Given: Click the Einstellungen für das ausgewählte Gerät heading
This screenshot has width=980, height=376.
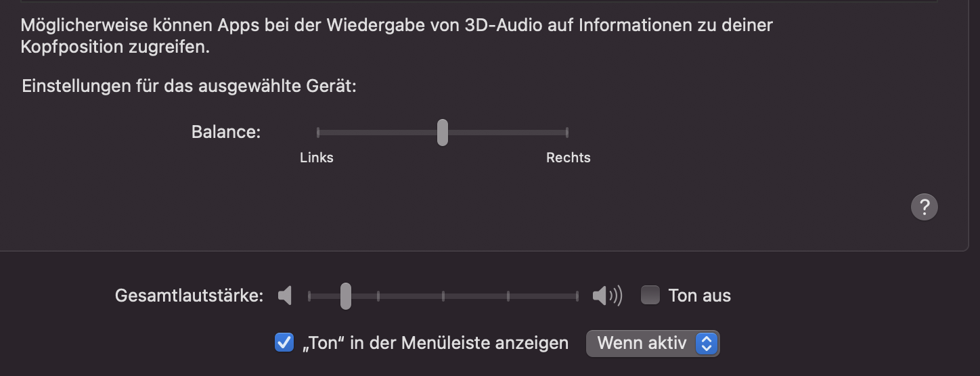Looking at the screenshot, I should (x=189, y=87).
